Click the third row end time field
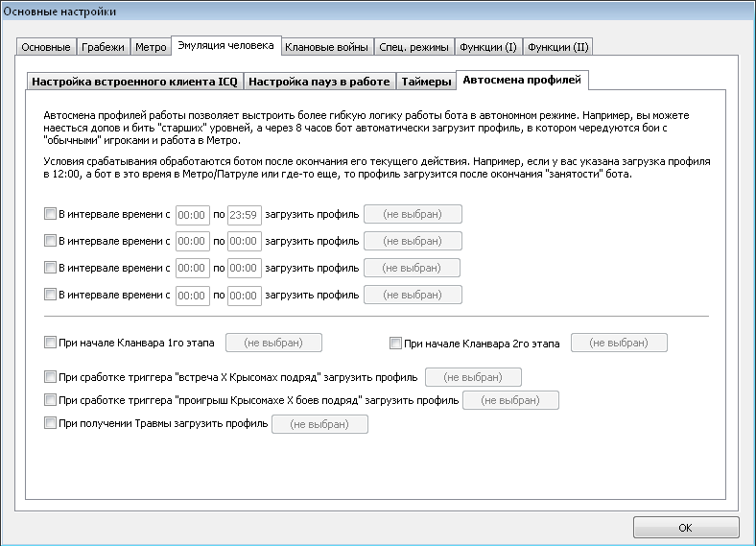Image resolution: width=756 pixels, height=546 pixels. pyautogui.click(x=245, y=268)
